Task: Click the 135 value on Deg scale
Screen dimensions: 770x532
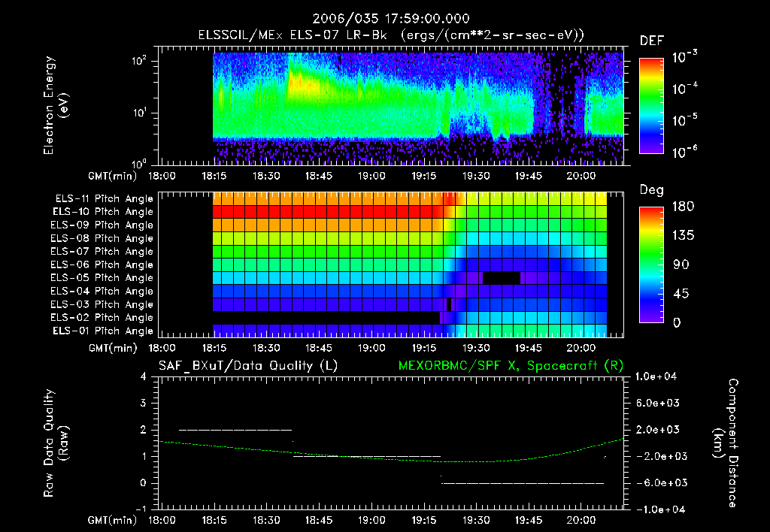Action: coord(684,236)
